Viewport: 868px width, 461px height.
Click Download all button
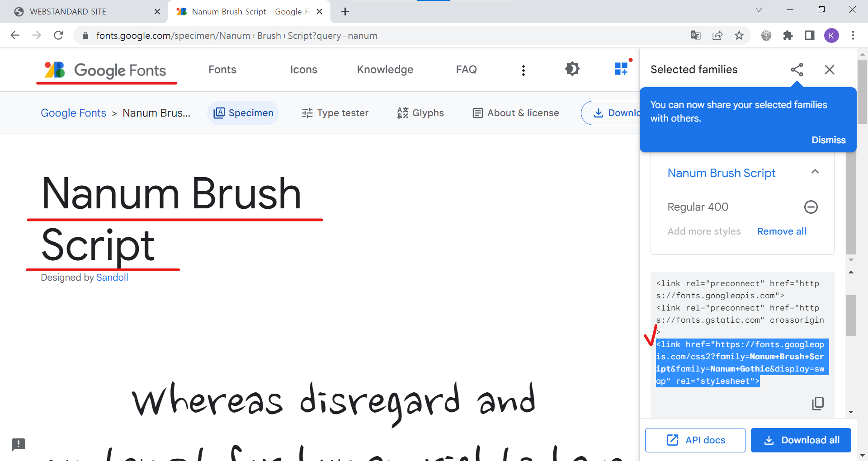[801, 440]
